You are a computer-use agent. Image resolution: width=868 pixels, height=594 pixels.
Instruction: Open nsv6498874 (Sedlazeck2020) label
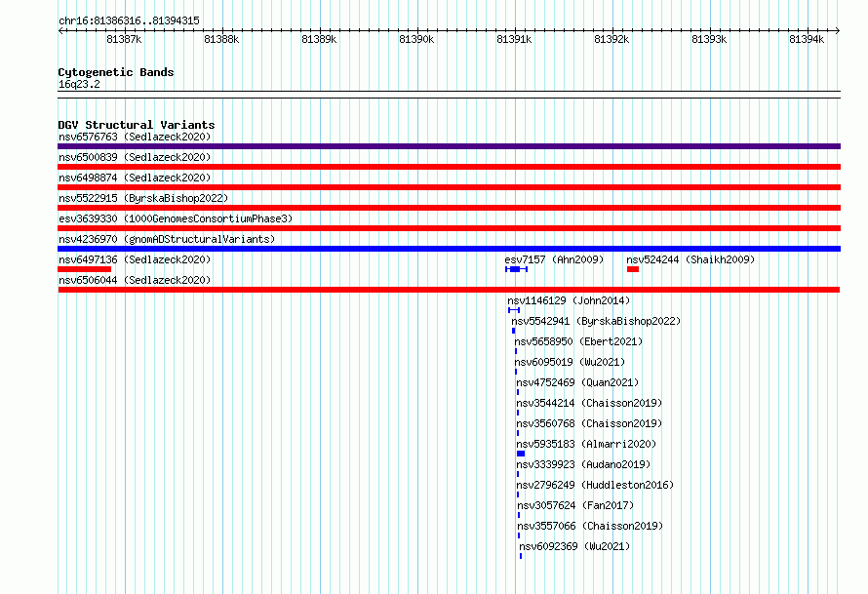coord(135,178)
